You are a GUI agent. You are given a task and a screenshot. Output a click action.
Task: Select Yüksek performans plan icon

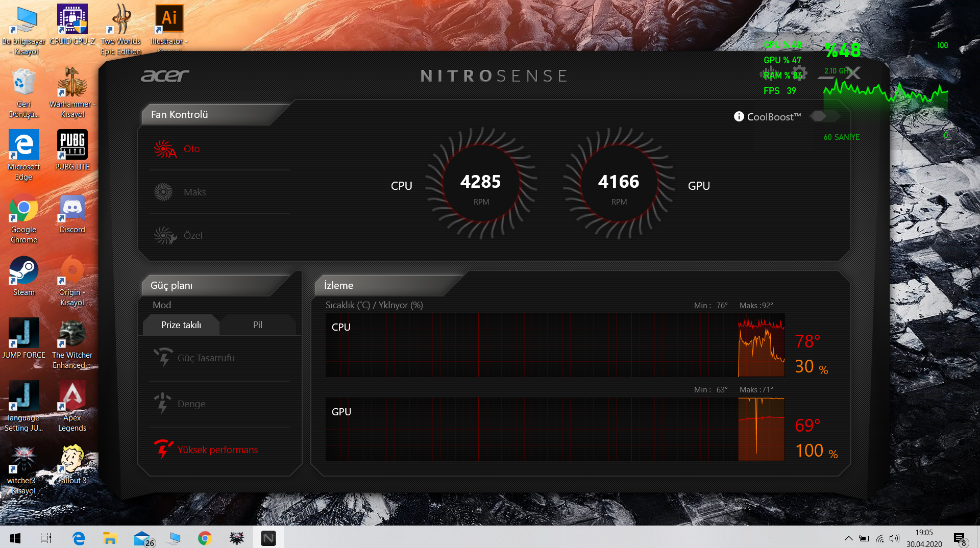[x=163, y=449]
